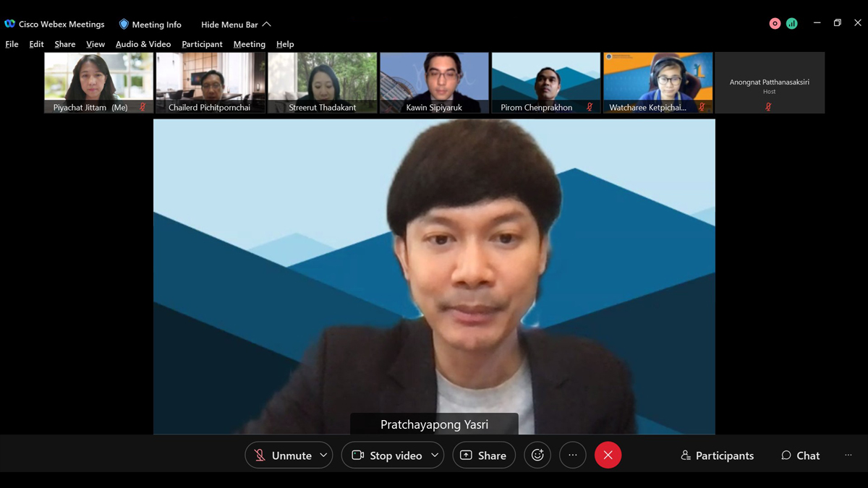Open the more options ellipsis button
Viewport: 868px width, 488px height.
573,455
